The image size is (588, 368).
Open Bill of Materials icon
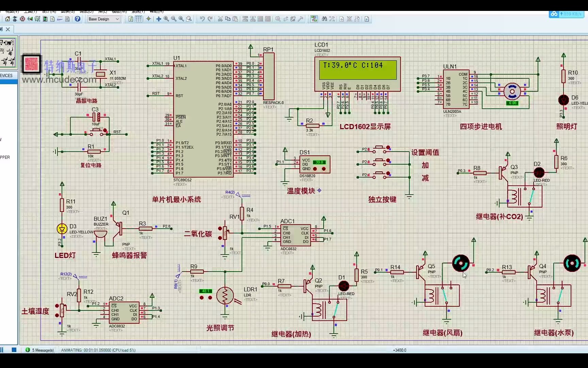52,19
